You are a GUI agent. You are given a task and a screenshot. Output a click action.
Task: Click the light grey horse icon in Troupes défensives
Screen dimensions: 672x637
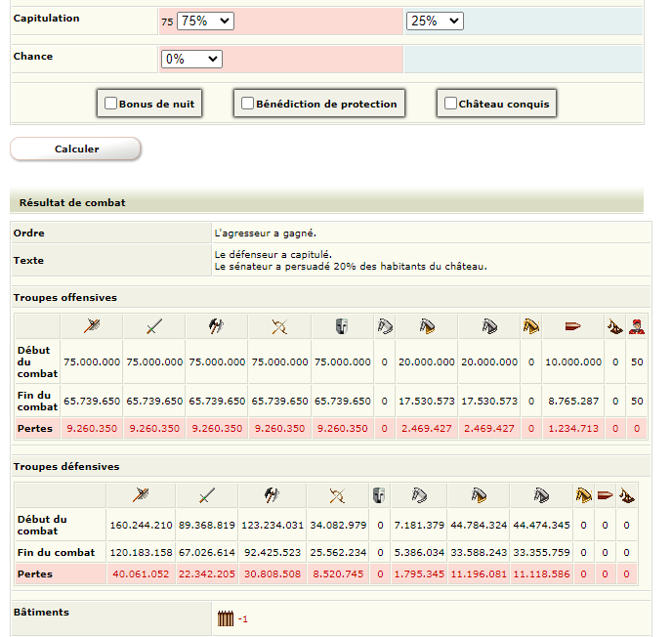pos(419,495)
